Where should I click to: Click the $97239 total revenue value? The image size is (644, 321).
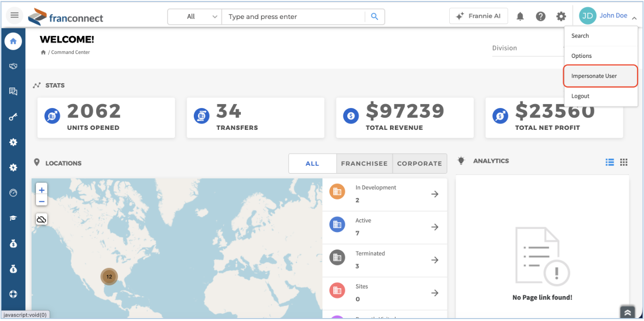pyautogui.click(x=405, y=111)
